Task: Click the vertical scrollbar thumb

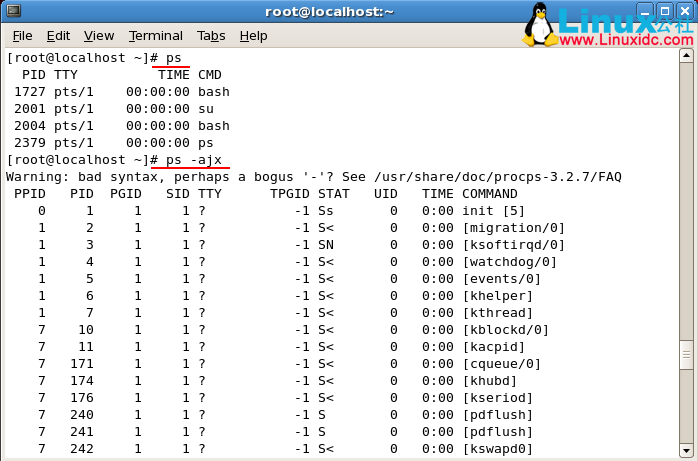Action: pos(686,355)
